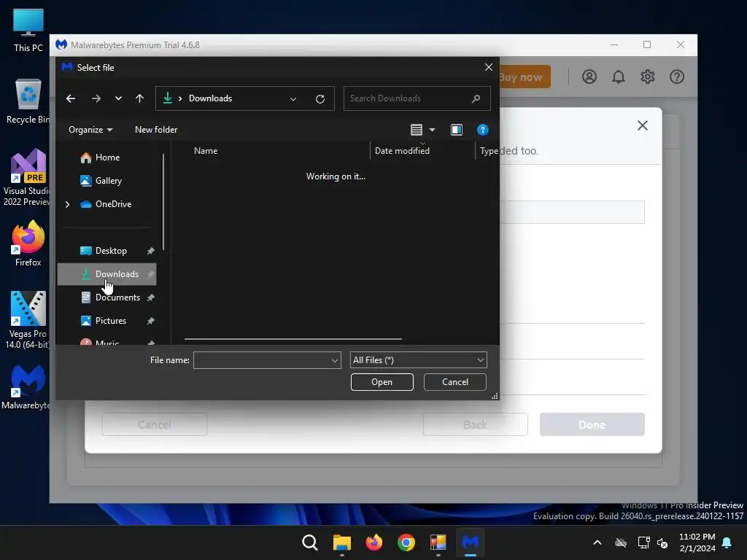Open recent locations chevron
Viewport: 747px width, 560px height.
tap(118, 98)
